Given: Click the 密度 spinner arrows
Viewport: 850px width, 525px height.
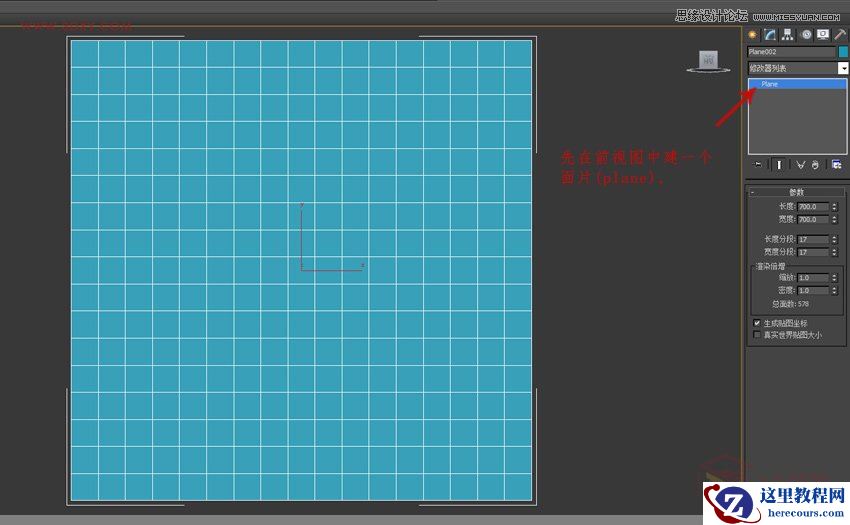Looking at the screenshot, I should 835,291.
